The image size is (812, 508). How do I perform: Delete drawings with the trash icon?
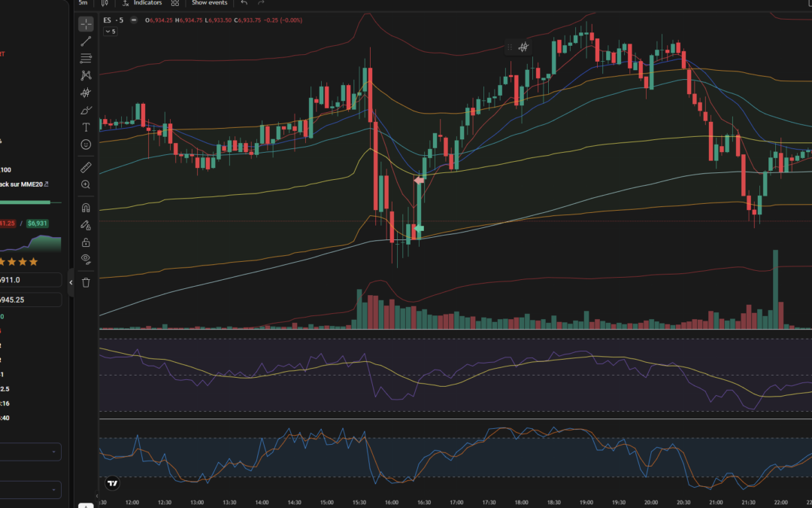pos(86,282)
